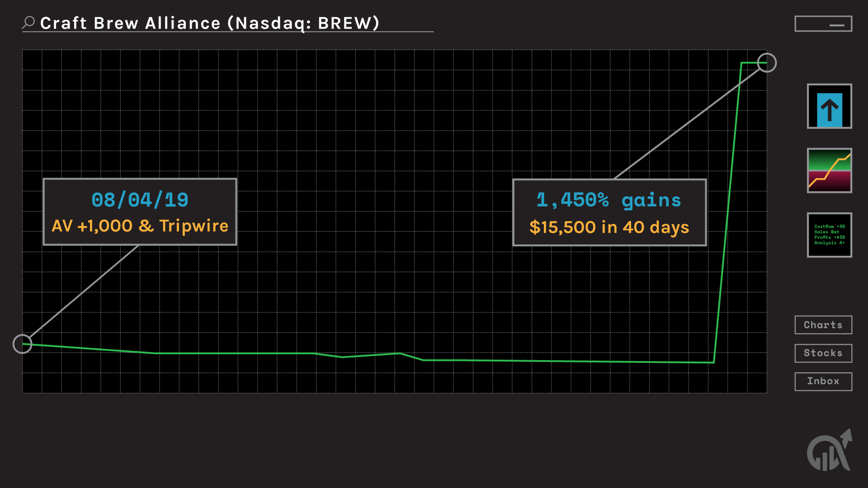Click the 1,450% gains label

point(609,200)
